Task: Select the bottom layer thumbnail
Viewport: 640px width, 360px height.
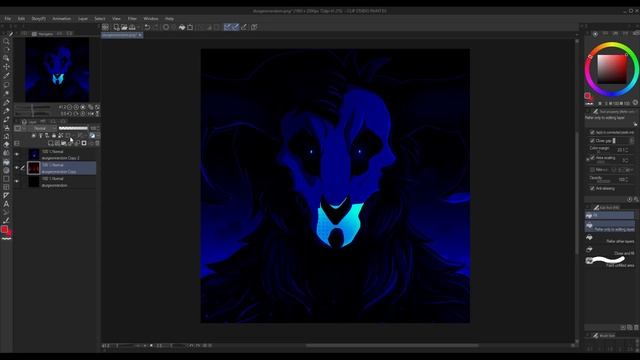Action: click(33, 181)
